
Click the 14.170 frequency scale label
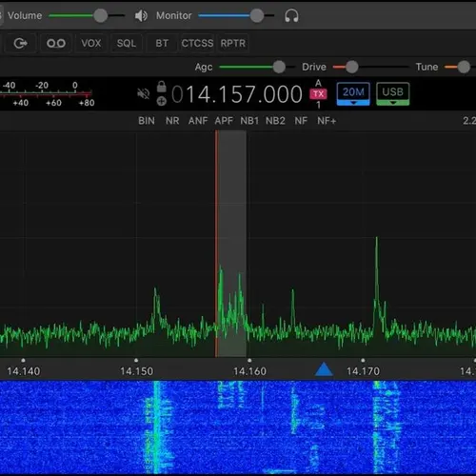(x=363, y=371)
